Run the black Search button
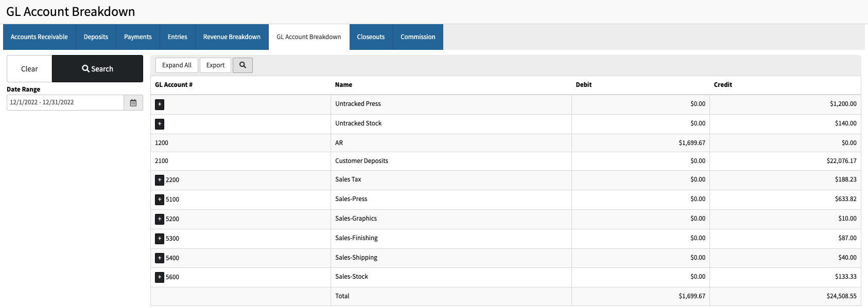The image size is (868, 308). 97,69
